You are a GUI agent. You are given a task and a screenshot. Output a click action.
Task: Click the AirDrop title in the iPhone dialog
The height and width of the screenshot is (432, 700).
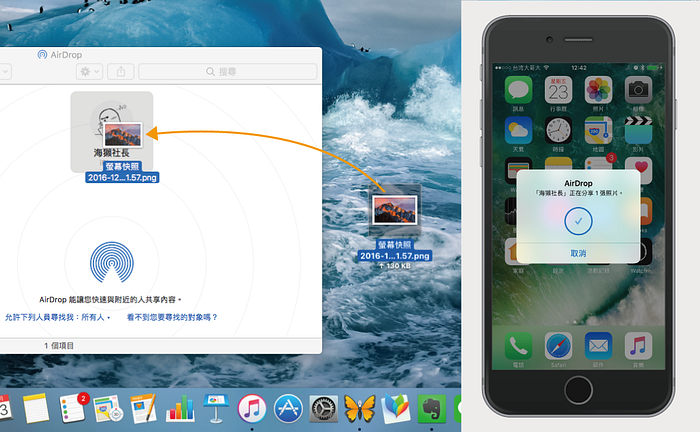(578, 183)
